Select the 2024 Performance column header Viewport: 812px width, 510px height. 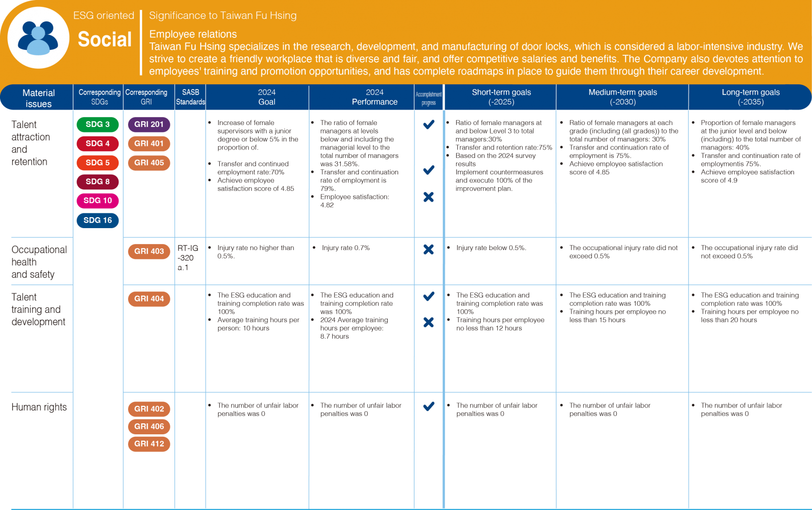click(375, 97)
